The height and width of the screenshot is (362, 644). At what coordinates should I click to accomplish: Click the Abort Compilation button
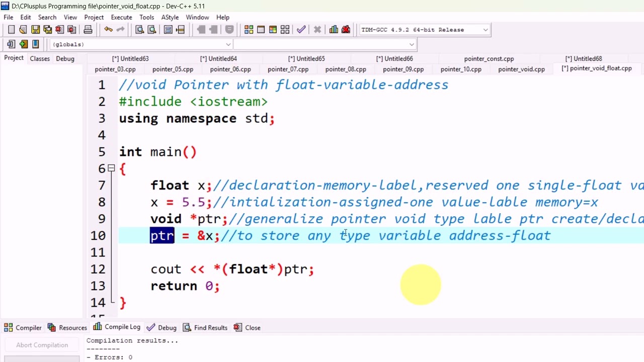click(42, 345)
